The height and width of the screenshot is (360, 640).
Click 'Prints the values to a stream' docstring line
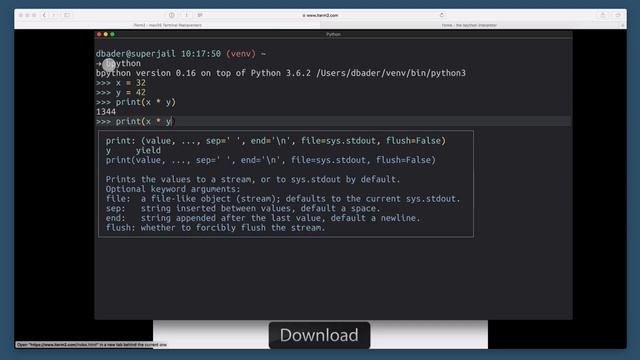coord(253,179)
